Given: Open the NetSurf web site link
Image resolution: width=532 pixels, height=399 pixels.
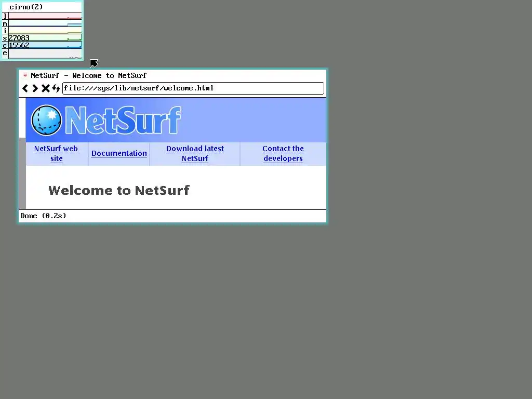Looking at the screenshot, I should click(x=56, y=154).
